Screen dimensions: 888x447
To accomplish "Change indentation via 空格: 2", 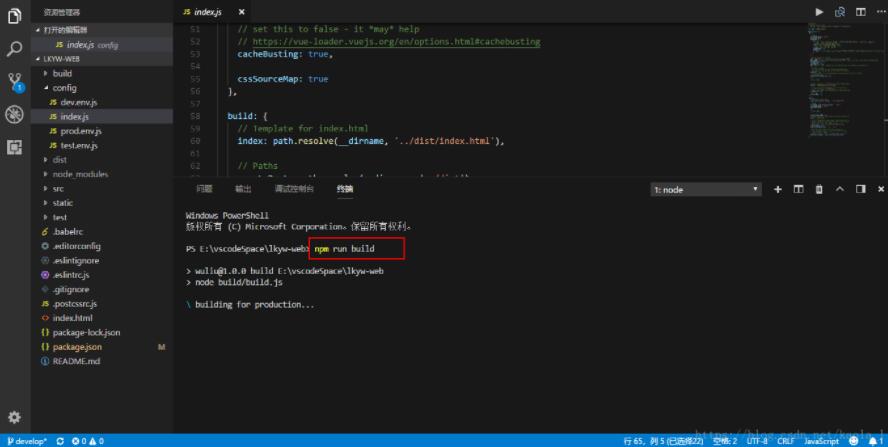I will coord(724,441).
